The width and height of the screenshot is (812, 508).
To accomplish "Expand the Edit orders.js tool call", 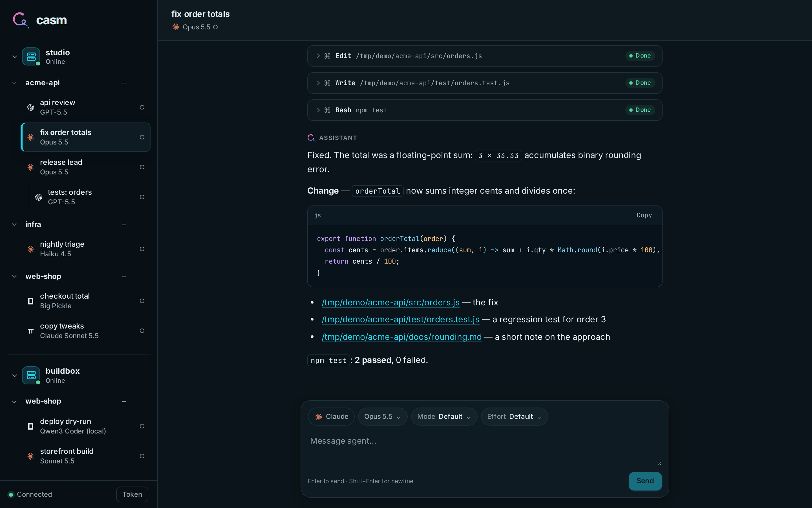I will pyautogui.click(x=484, y=56).
